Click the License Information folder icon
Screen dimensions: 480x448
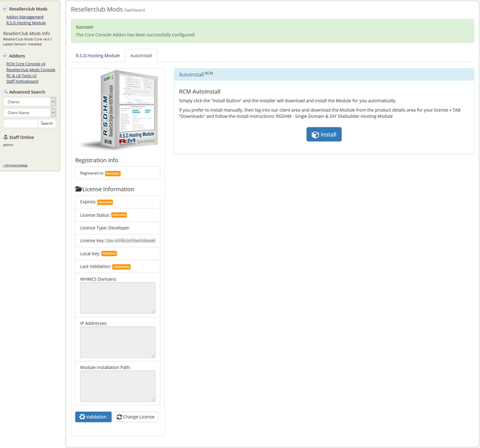[x=78, y=189]
